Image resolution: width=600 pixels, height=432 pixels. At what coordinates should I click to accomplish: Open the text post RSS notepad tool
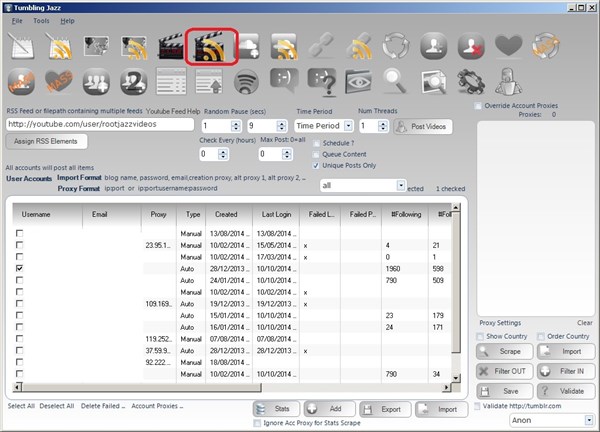point(59,46)
